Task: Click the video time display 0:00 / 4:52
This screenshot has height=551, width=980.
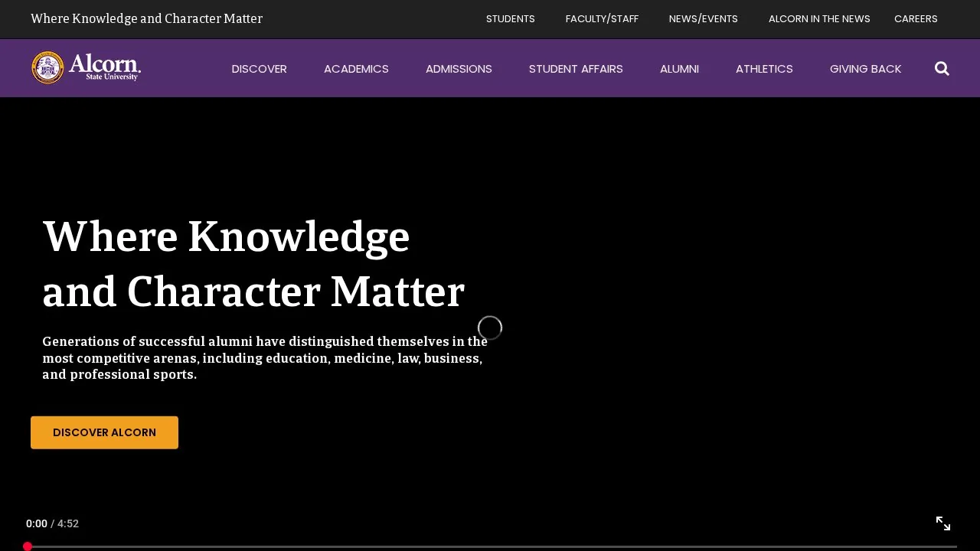Action: (x=52, y=523)
